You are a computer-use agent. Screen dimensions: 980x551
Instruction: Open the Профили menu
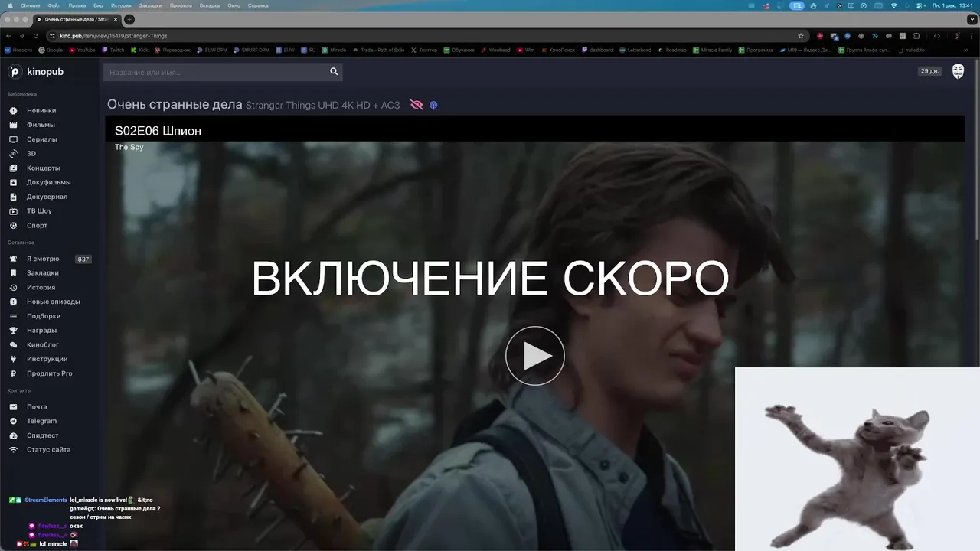pos(181,5)
